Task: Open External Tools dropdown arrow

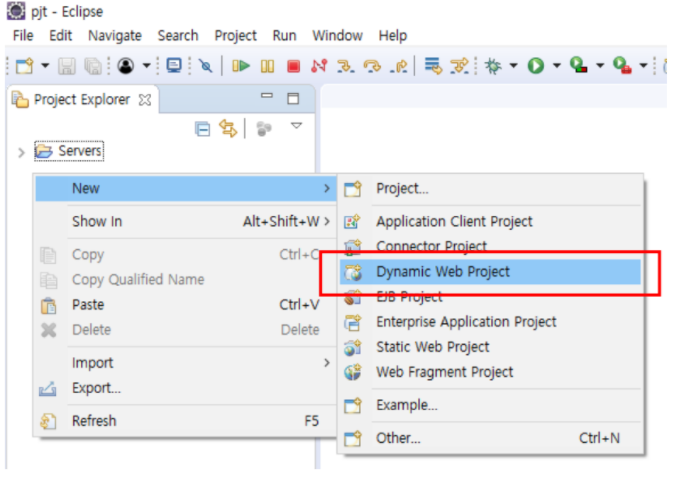Action: [643, 66]
